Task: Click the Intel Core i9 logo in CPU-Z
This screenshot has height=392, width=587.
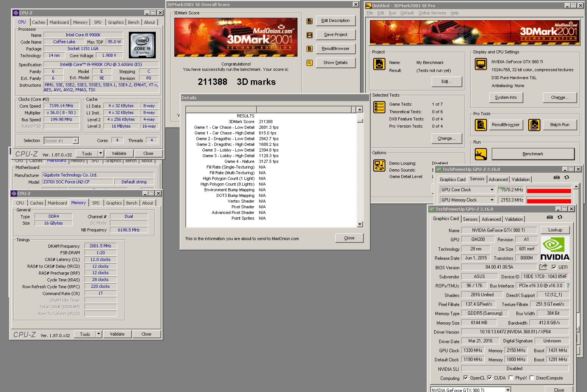Action: point(142,45)
